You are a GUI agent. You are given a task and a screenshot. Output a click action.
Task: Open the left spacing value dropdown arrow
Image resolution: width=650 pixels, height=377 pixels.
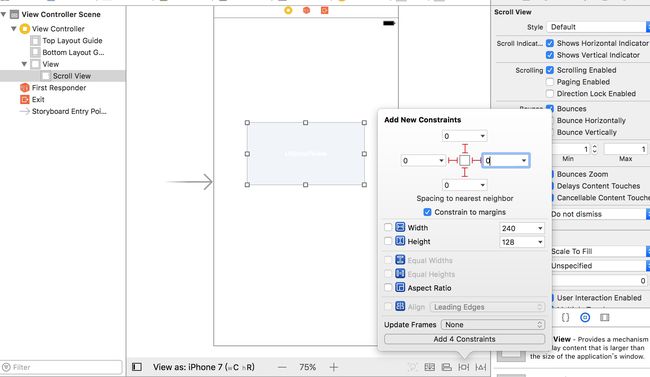point(441,161)
